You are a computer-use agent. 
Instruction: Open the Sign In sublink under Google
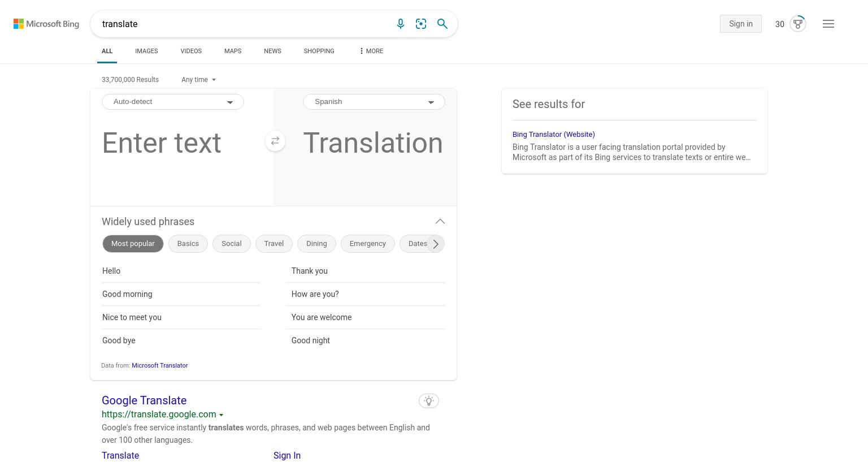pos(287,456)
